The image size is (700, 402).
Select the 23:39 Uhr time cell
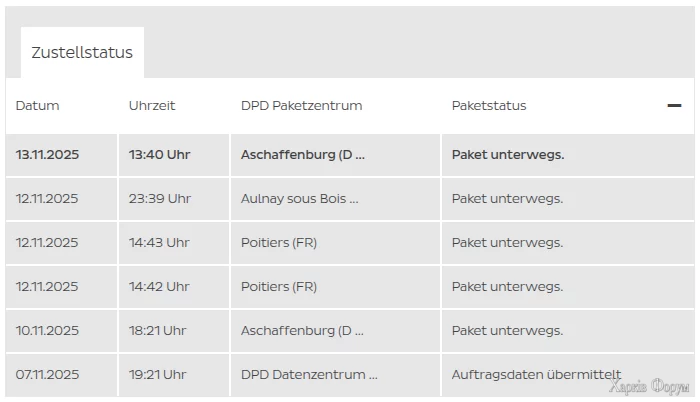159,199
